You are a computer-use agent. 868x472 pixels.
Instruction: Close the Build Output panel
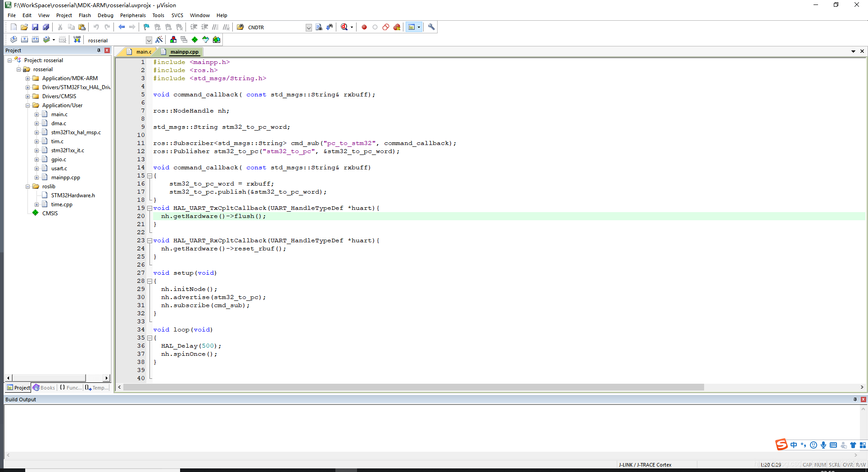863,399
